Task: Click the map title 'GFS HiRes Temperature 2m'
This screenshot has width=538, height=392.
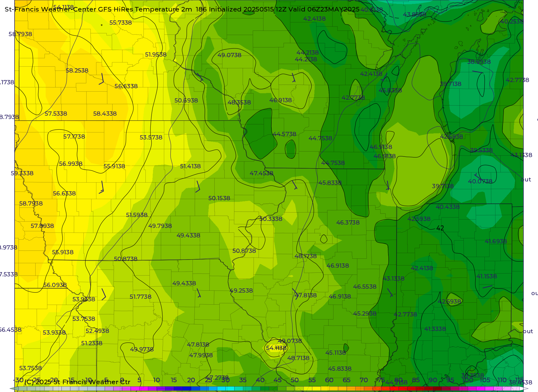Action: (x=145, y=9)
